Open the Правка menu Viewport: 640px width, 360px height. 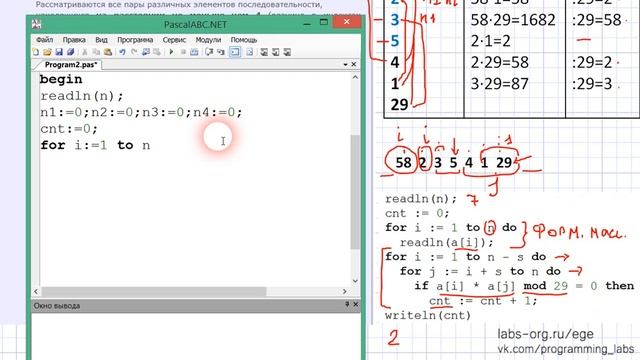coord(74,40)
